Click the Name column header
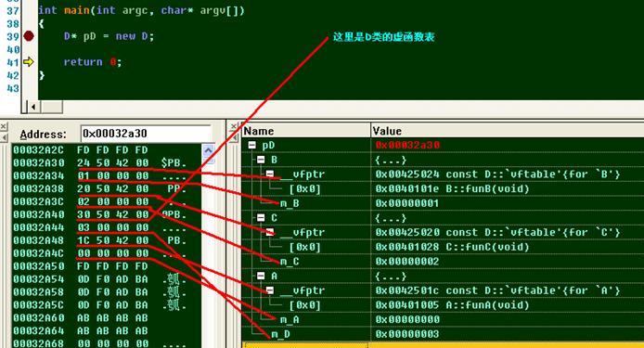Screen dimensions: 644x348 [306, 131]
